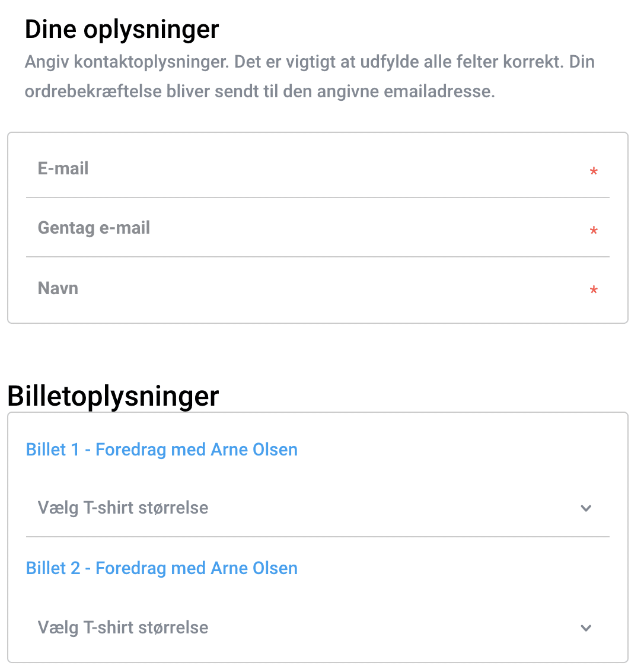Open Billet 1 T-shirt størrelse dropdown
Screen dimensions: 644x669
click(318, 508)
